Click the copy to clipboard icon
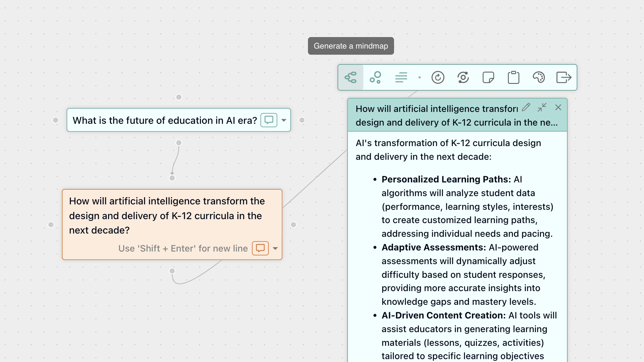644x362 pixels. (x=513, y=77)
